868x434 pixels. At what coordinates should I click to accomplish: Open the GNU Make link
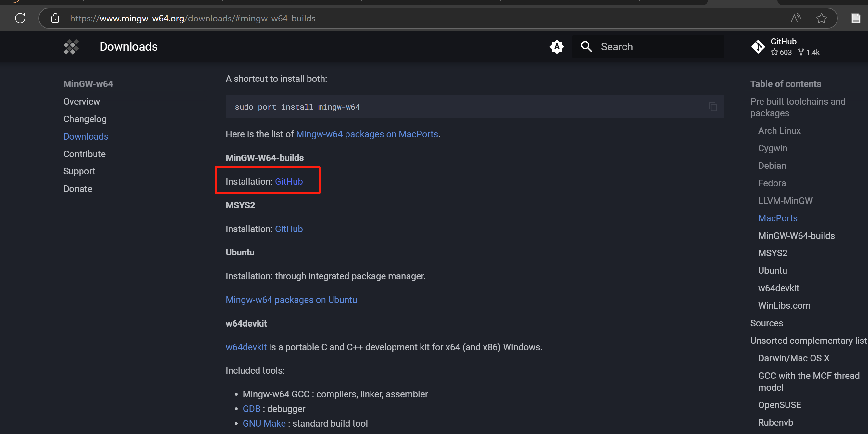(x=264, y=423)
